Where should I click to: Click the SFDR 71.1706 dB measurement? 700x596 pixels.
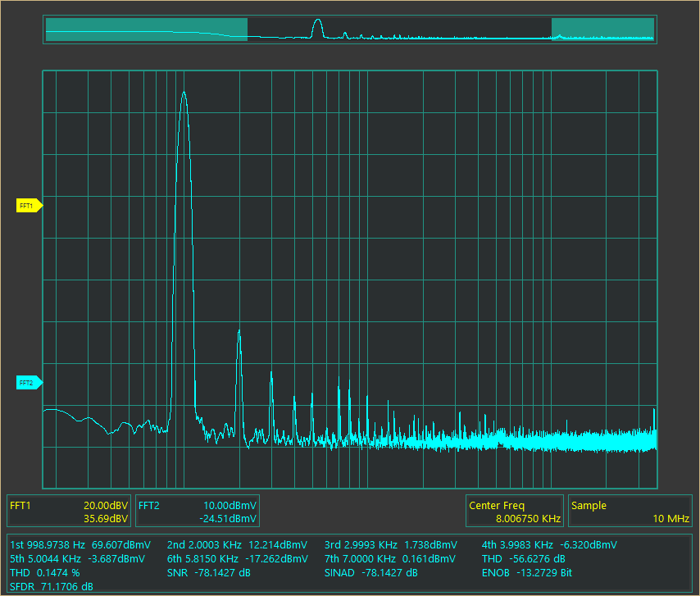52,586
